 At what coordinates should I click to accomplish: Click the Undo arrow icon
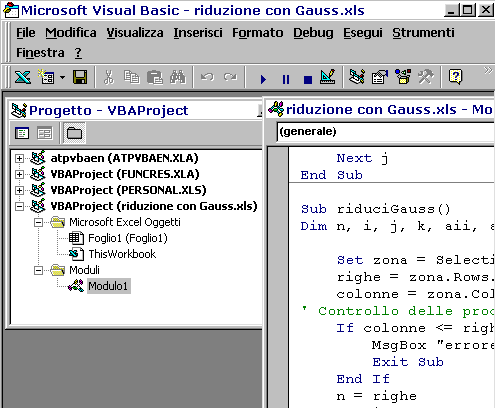point(207,77)
